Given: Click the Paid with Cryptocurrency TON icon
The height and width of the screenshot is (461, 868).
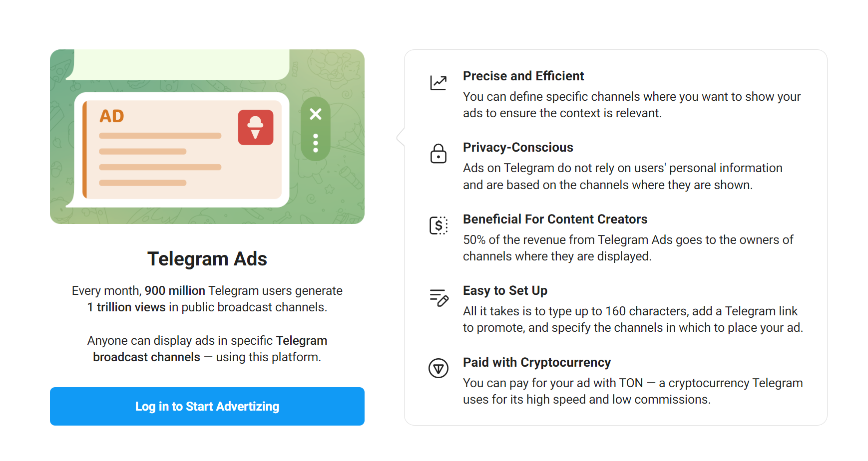Looking at the screenshot, I should (x=438, y=368).
